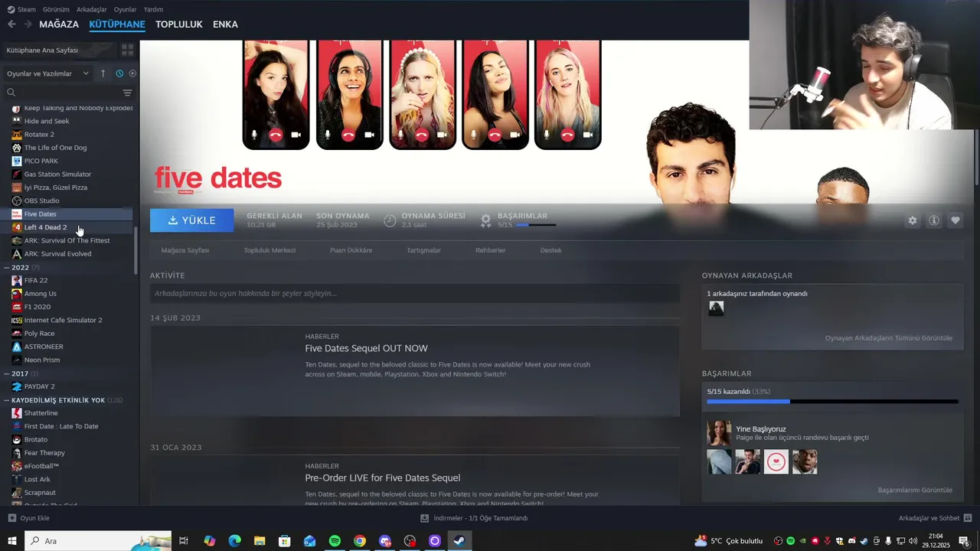
Task: Open the Yardım menu
Action: click(x=153, y=9)
